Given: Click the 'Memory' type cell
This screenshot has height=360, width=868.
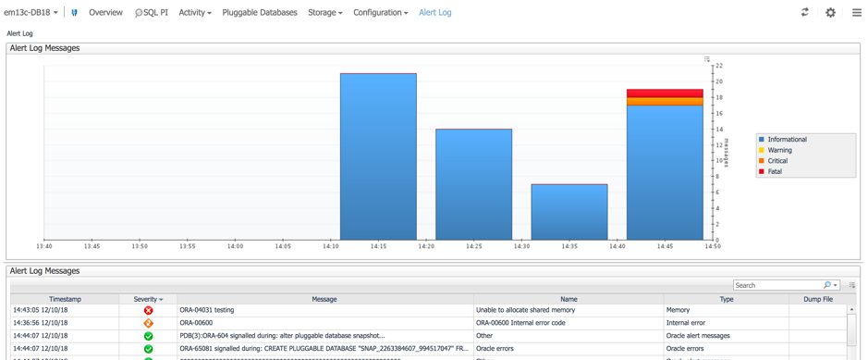Looking at the screenshot, I should [x=727, y=311].
